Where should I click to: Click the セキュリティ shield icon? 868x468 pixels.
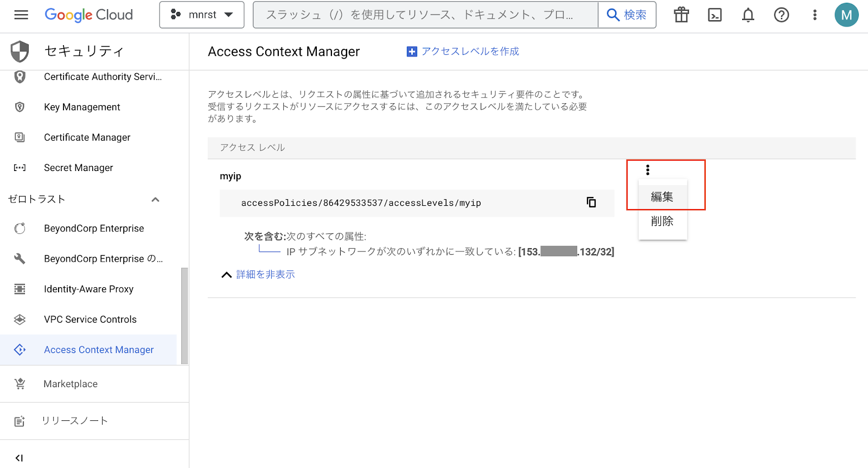tap(20, 52)
